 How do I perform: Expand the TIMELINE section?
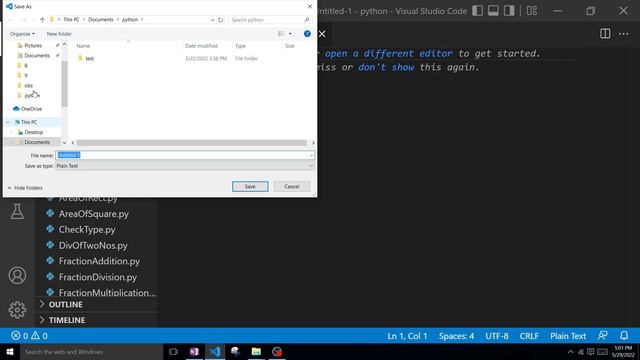67,320
